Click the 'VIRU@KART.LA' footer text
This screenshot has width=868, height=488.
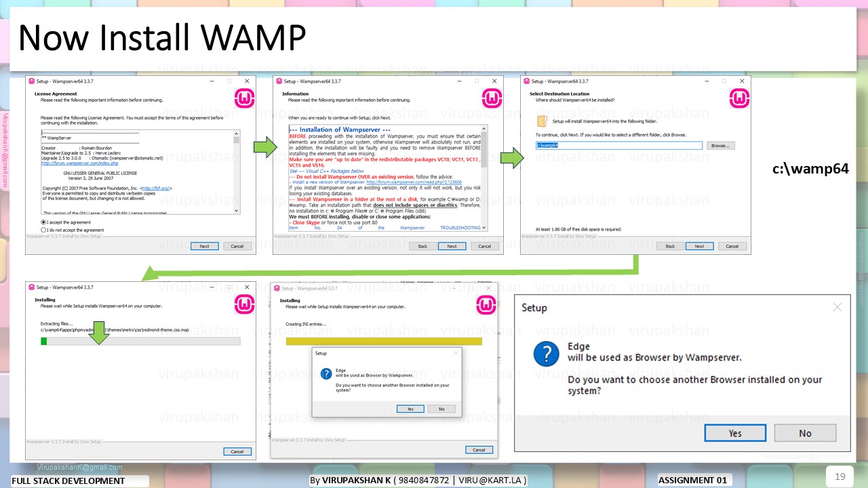click(x=490, y=480)
